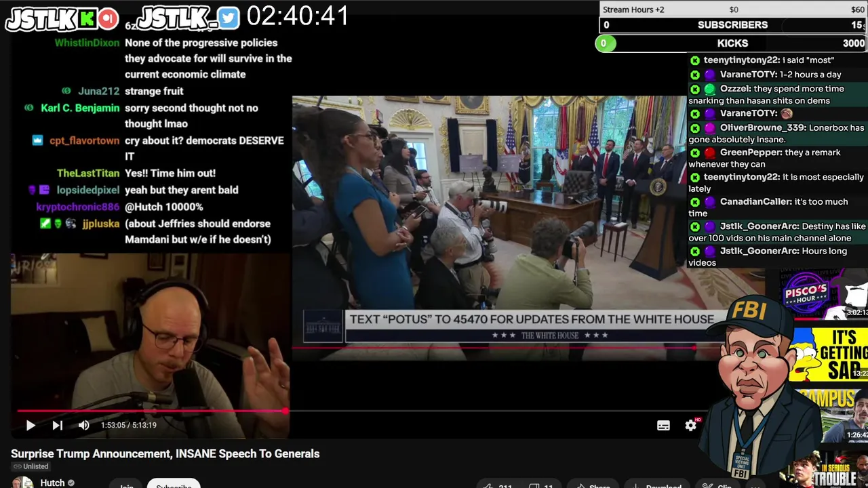Click the 'TEXT POTUS TO 45470' banner
Screen dimensions: 868x488
click(532, 319)
